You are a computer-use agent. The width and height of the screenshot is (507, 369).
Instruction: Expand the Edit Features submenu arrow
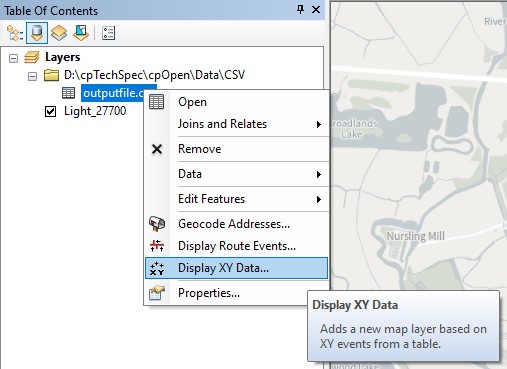(x=319, y=199)
